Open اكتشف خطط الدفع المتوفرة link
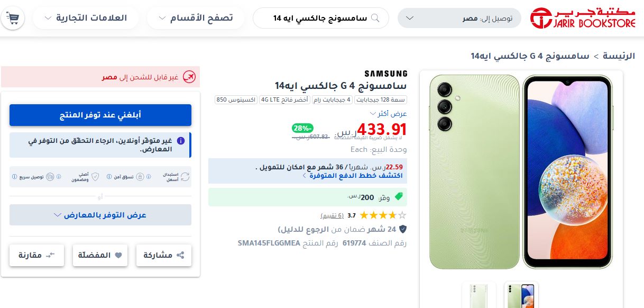Screen dimensions: 644x308 point(352,175)
